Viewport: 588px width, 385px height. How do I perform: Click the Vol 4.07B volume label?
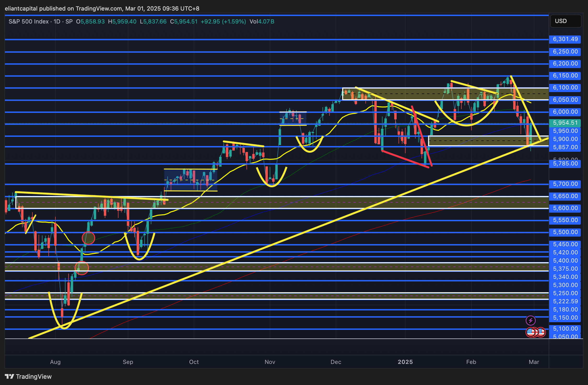pyautogui.click(x=262, y=22)
